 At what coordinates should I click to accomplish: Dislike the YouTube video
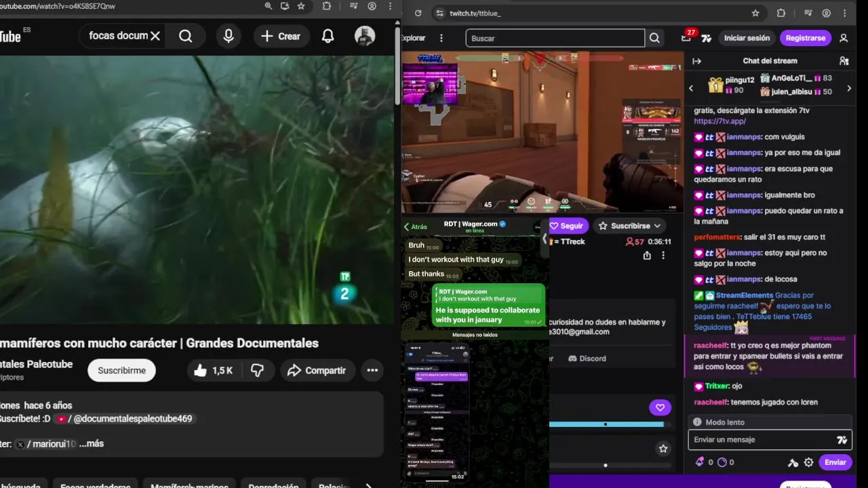point(258,370)
